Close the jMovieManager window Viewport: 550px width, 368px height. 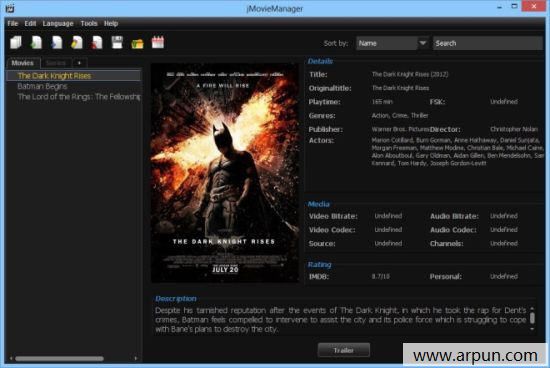[534, 6]
